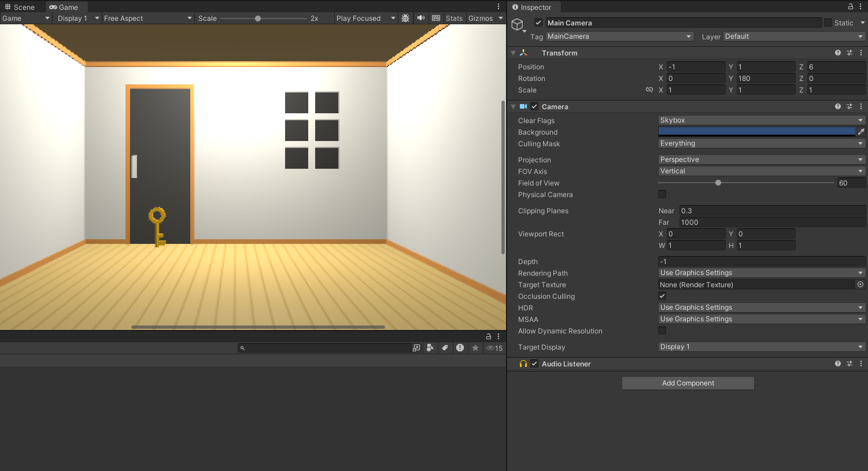
Task: Click the Camera component icon in the Inspector
Action: 523,106
